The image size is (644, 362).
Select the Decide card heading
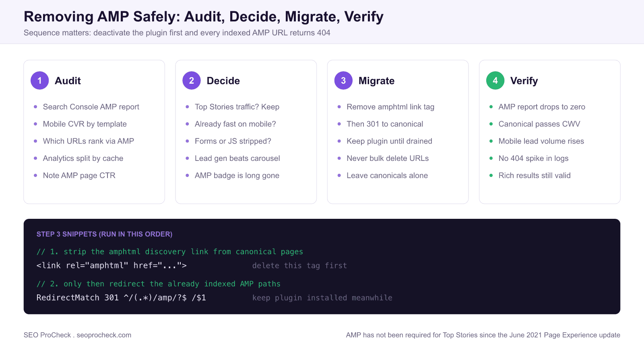pos(223,81)
